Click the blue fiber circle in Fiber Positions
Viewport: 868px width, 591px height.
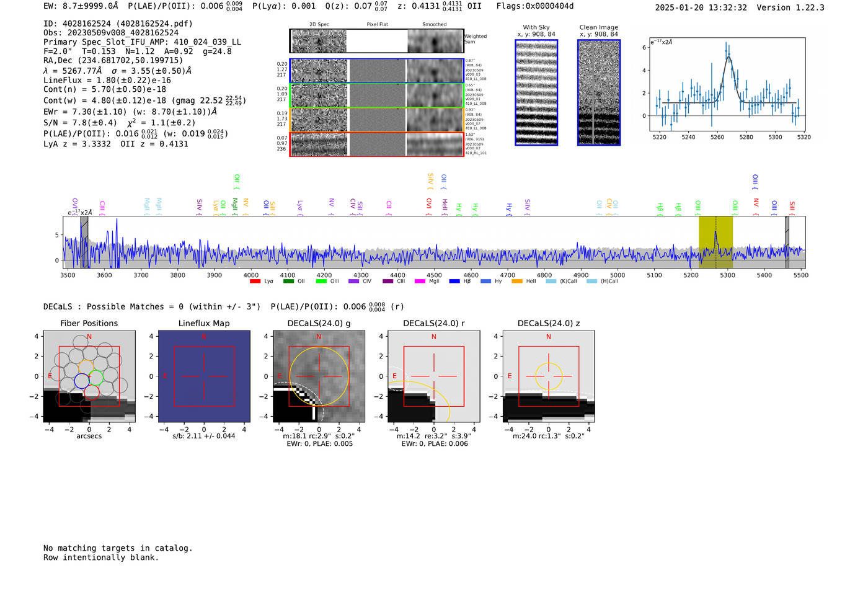tap(82, 381)
